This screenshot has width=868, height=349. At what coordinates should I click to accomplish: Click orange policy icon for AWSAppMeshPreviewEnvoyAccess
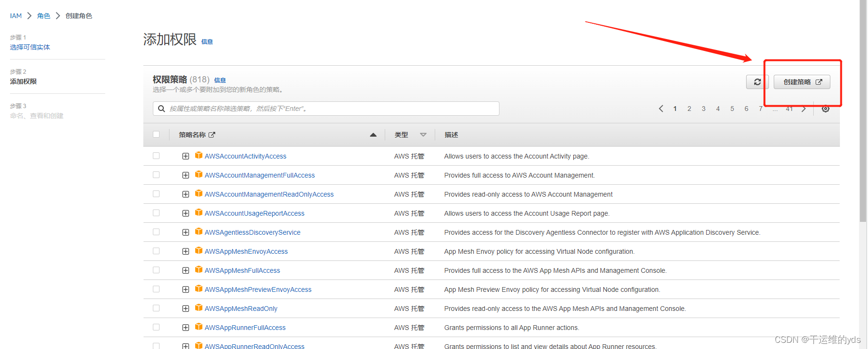(199, 289)
